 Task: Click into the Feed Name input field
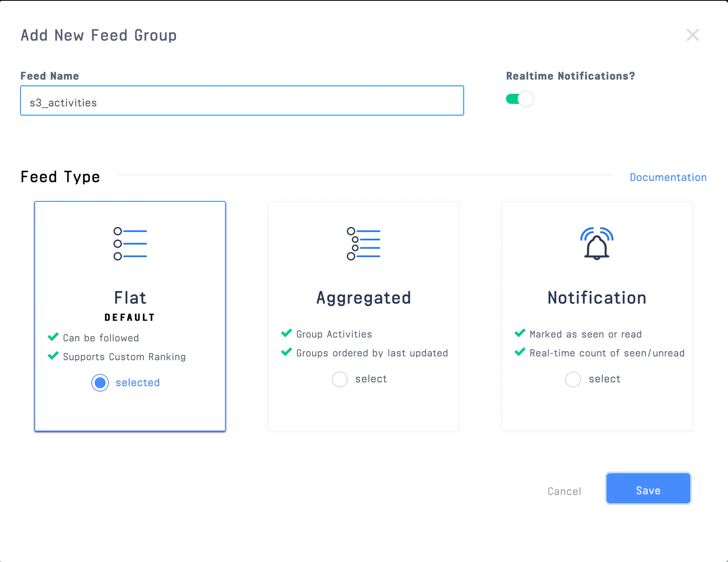[x=242, y=101]
